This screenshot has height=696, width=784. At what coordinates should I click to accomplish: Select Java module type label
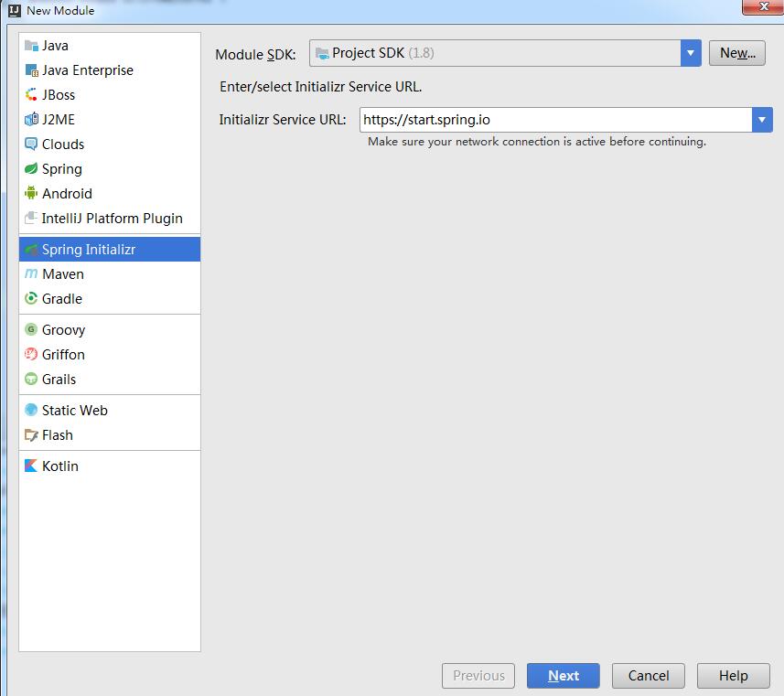(55, 46)
